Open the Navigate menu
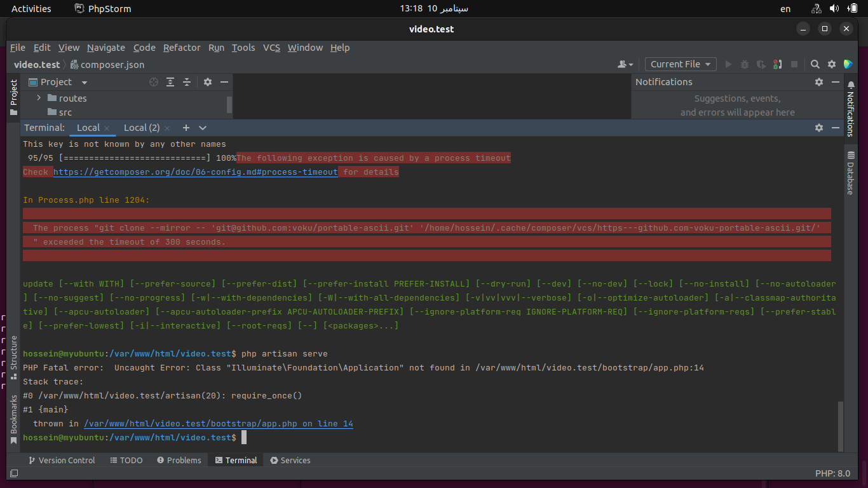 (106, 48)
